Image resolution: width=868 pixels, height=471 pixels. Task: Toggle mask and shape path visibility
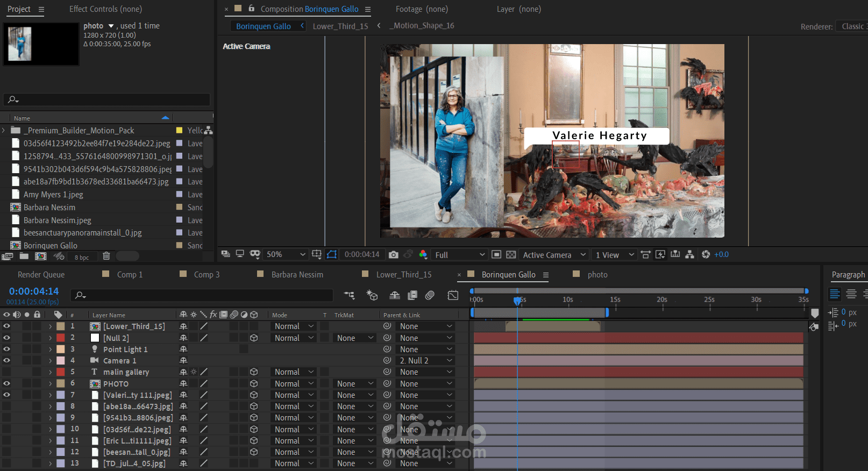pos(332,254)
